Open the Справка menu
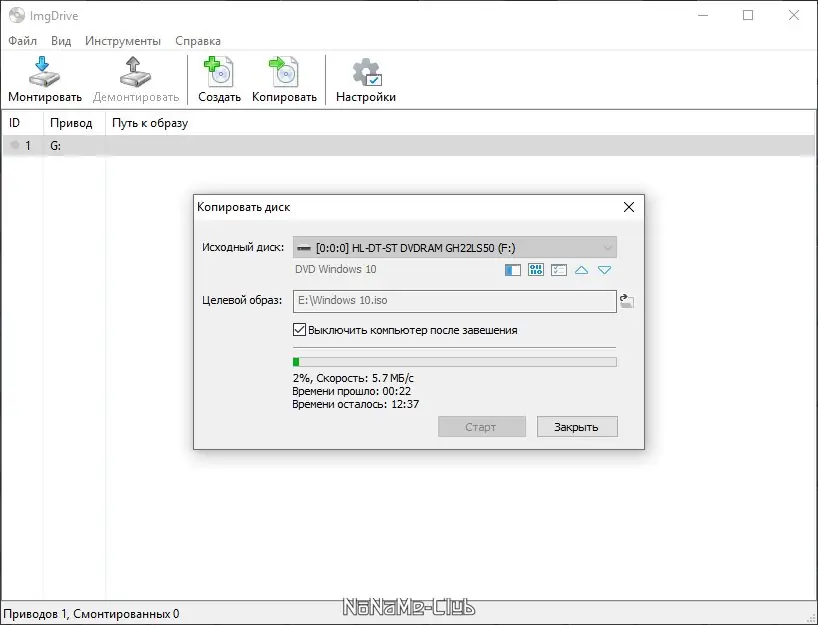Image resolution: width=818 pixels, height=625 pixels. click(x=198, y=41)
